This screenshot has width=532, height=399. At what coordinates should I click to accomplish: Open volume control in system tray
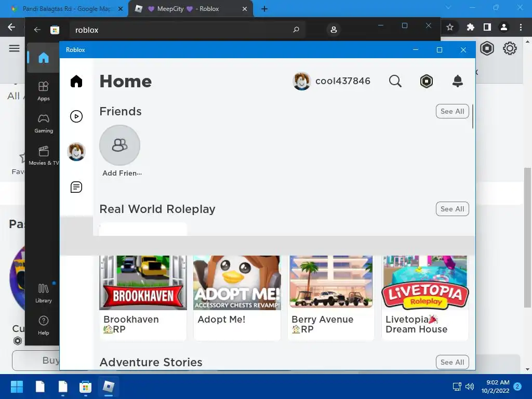[470, 387]
